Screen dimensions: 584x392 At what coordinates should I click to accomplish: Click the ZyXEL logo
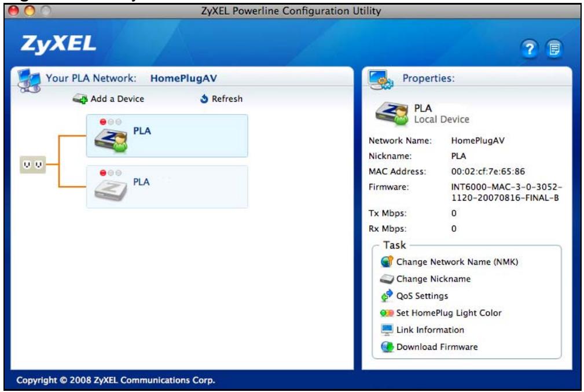[58, 44]
